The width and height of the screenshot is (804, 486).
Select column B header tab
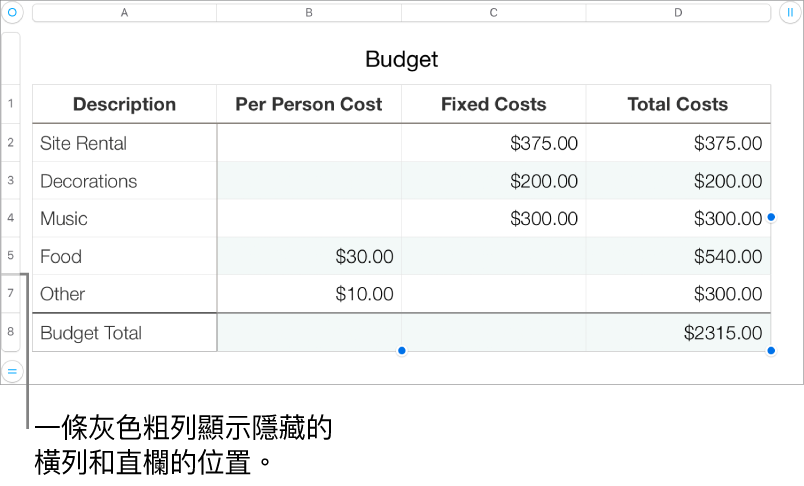click(x=308, y=13)
